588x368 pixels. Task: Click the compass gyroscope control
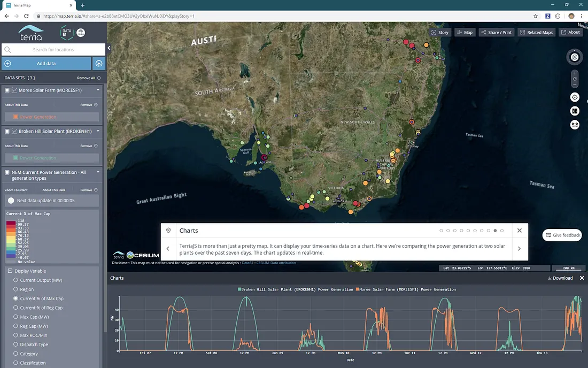tap(575, 57)
